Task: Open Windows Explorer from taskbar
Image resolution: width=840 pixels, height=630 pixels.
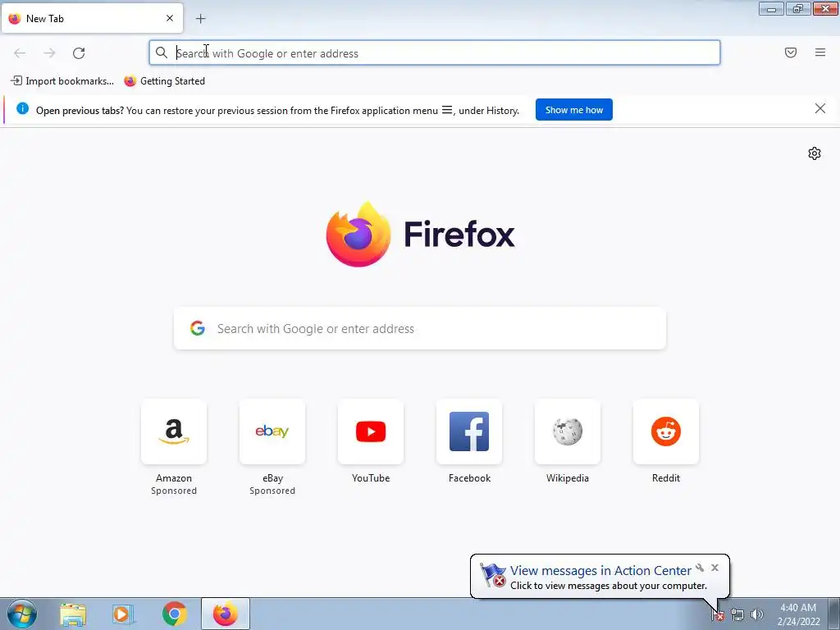Action: [x=73, y=614]
